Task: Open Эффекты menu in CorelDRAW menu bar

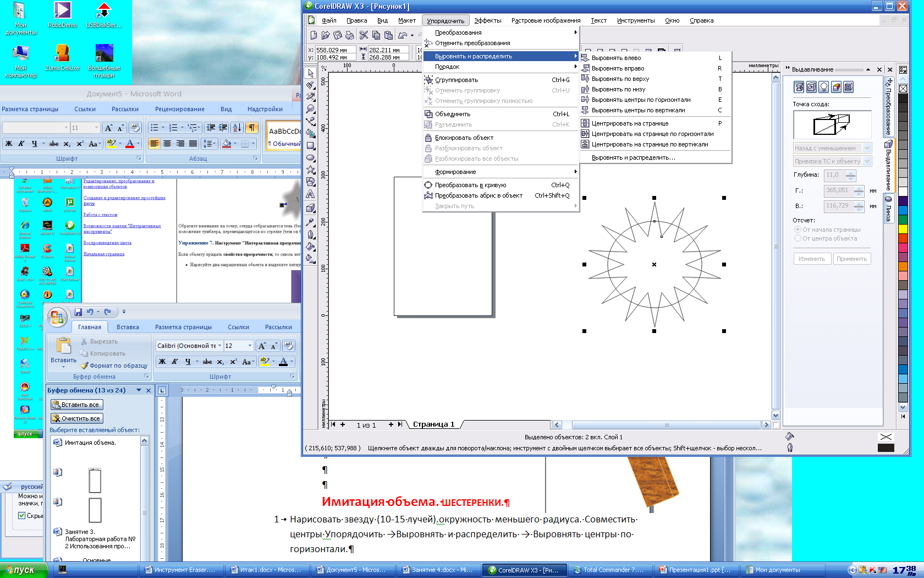Action: pos(488,20)
